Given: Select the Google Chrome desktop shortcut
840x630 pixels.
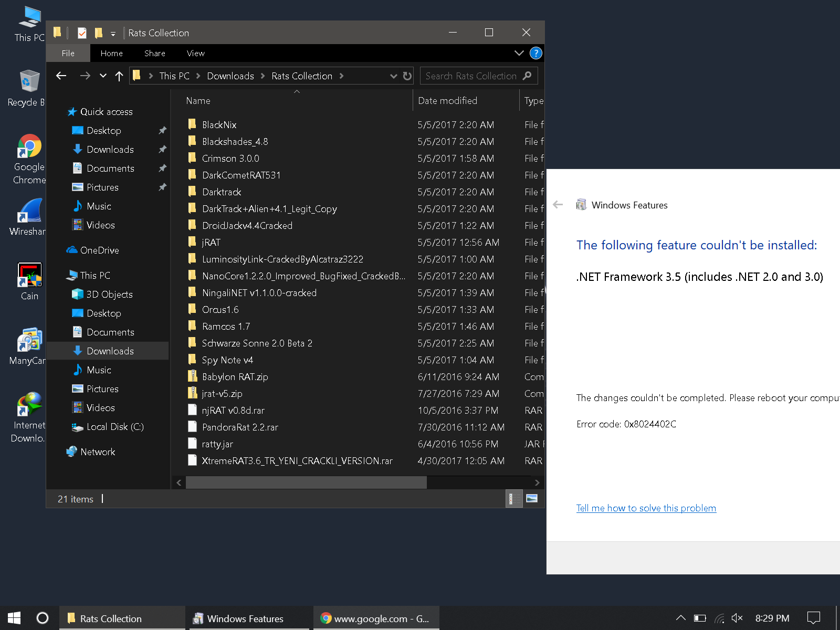Looking at the screenshot, I should pyautogui.click(x=29, y=160).
